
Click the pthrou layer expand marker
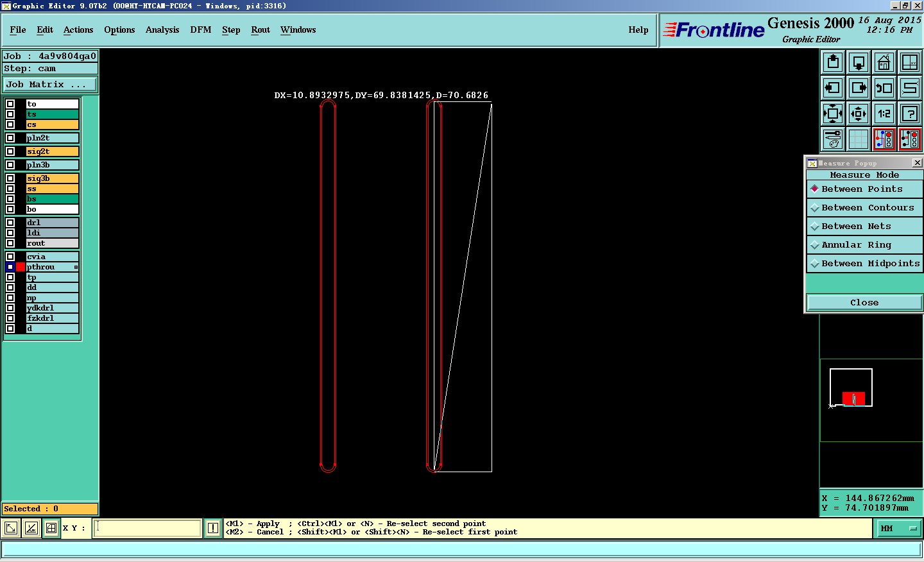pos(76,267)
